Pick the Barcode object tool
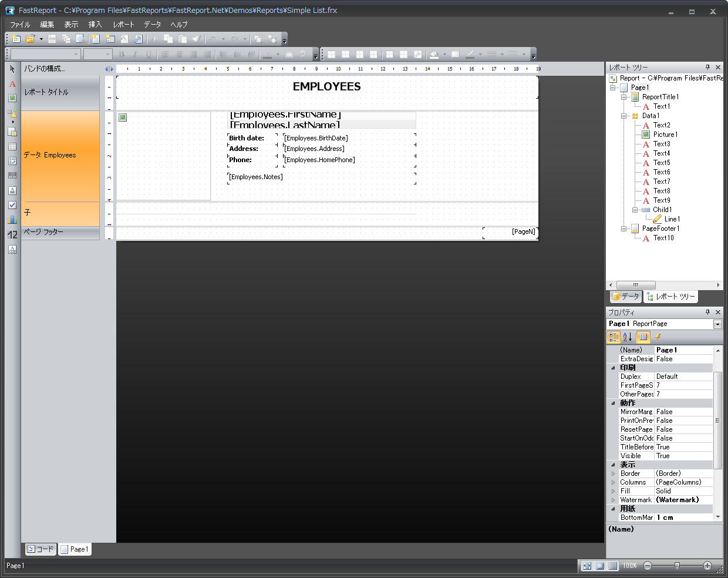Image resolution: width=728 pixels, height=578 pixels. pos(12,176)
